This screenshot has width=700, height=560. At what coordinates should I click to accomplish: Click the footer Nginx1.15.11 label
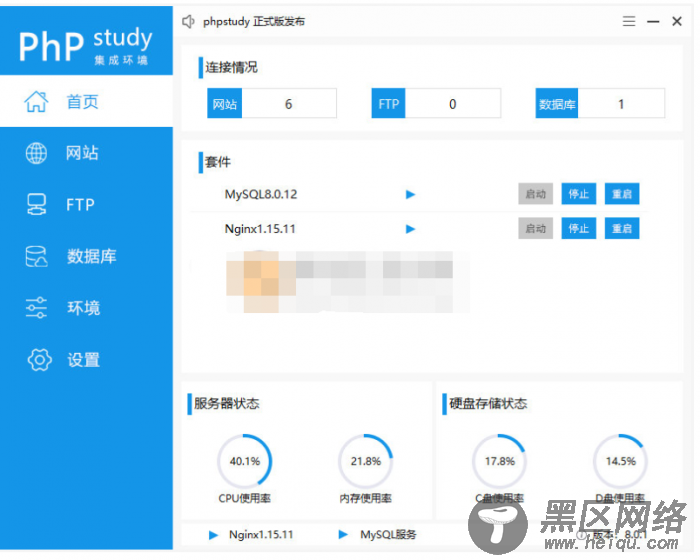(x=261, y=535)
